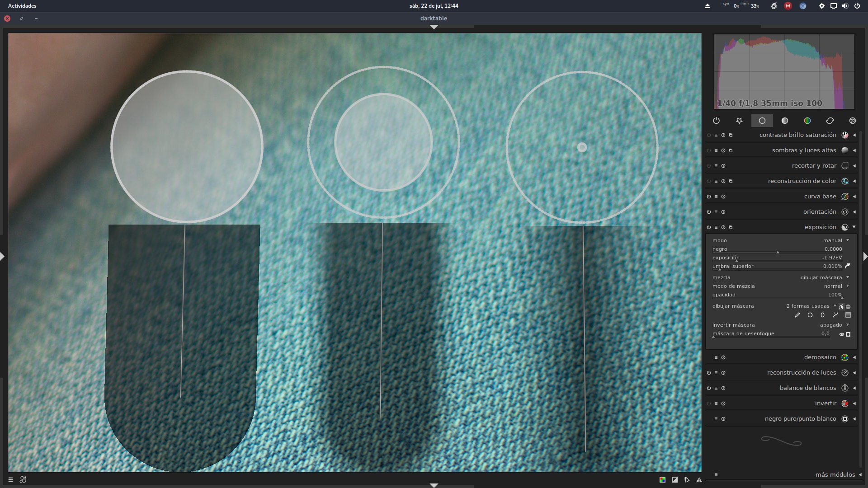This screenshot has width=868, height=488.
Task: Open quick presets at bottom left
Action: (10, 480)
